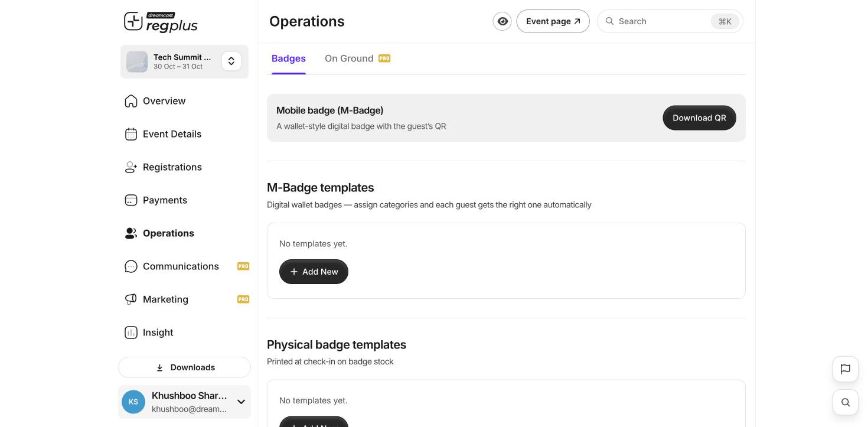
Task: Select the Badges tab
Action: [289, 58]
